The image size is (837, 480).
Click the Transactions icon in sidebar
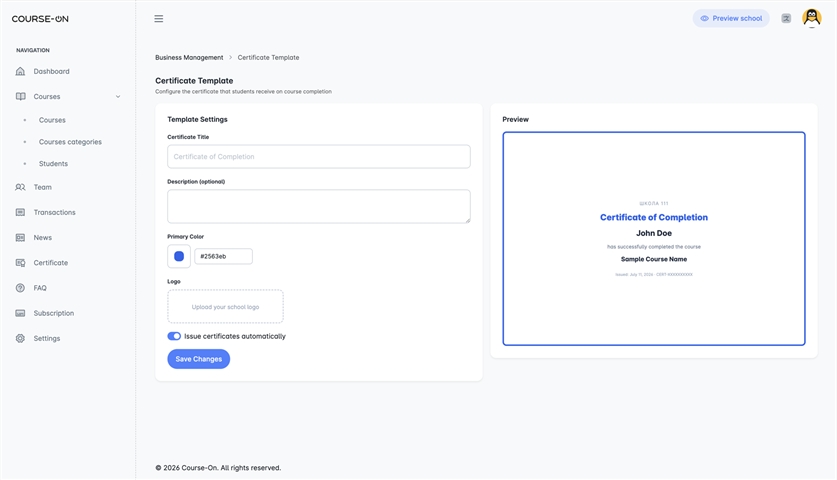(x=20, y=213)
